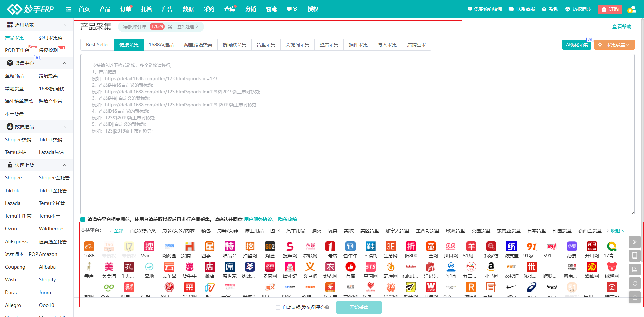
Task: Filter platforms by 美区货盘 category
Action: (x=369, y=231)
